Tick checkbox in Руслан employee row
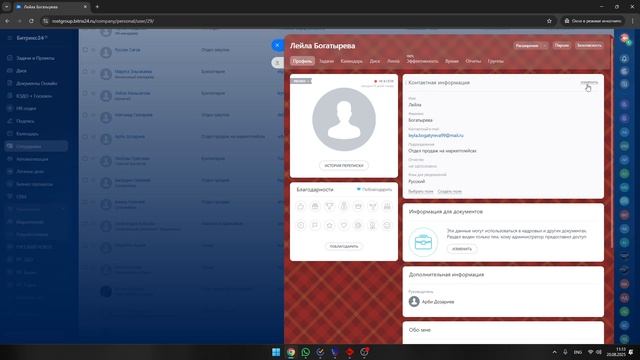The height and width of the screenshot is (360, 640). pos(85,50)
